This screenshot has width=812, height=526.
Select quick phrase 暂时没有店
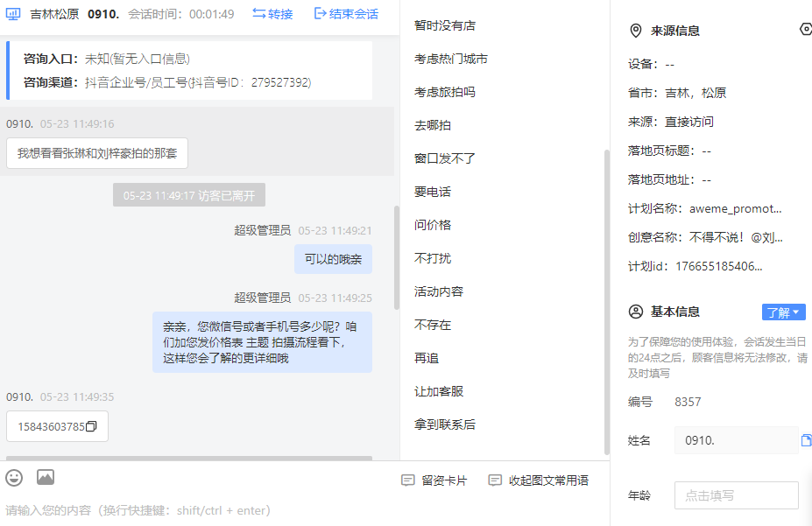tap(445, 26)
